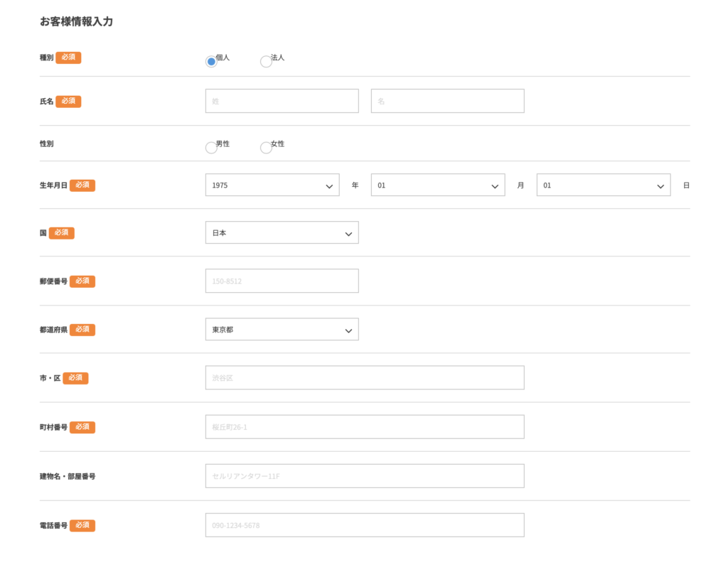Focus the 町村番号 street address field

364,427
